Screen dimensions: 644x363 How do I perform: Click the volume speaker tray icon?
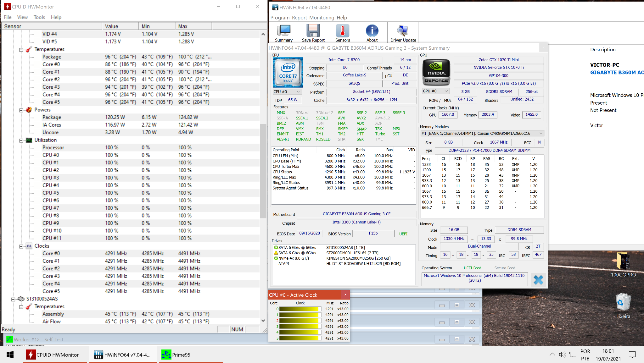(x=562, y=355)
